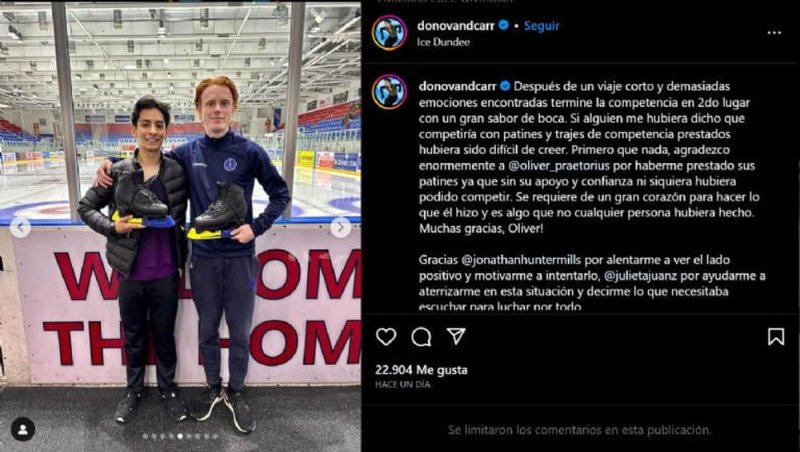Click caption author profile avatar
This screenshot has width=800, height=452.
click(x=389, y=92)
